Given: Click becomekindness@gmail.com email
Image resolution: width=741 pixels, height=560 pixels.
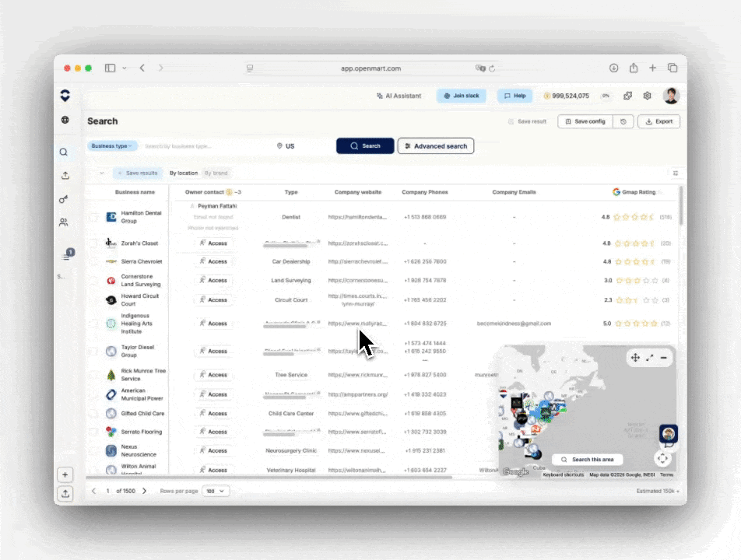Looking at the screenshot, I should pyautogui.click(x=514, y=324).
